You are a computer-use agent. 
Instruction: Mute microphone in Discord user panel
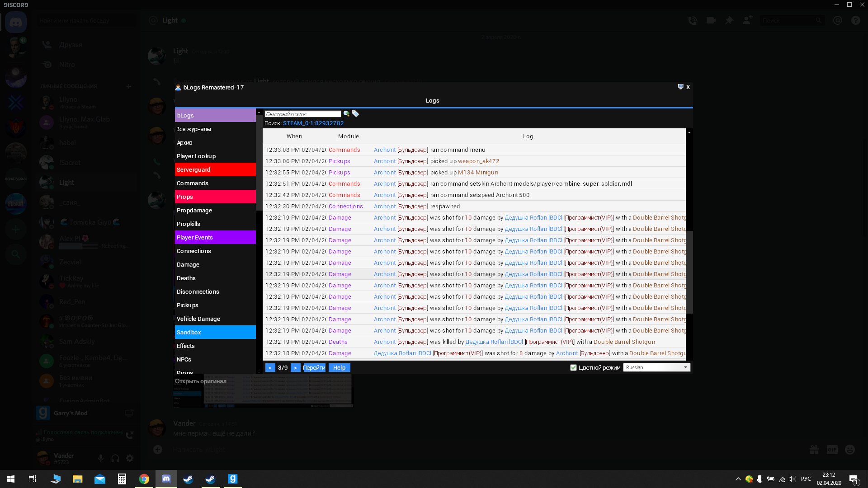click(x=101, y=458)
